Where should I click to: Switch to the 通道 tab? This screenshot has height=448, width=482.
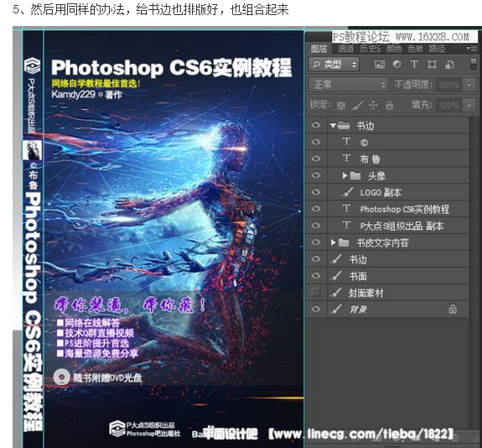[345, 49]
